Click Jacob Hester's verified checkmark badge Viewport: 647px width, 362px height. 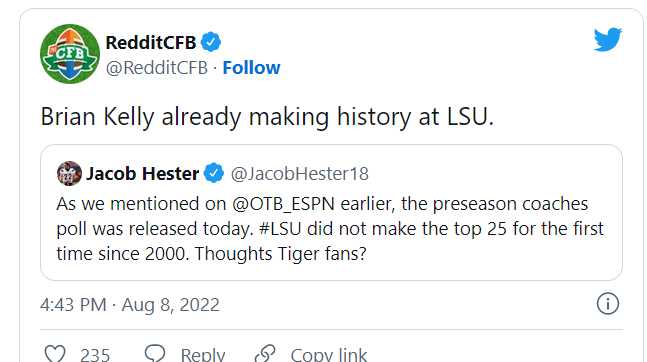[213, 173]
